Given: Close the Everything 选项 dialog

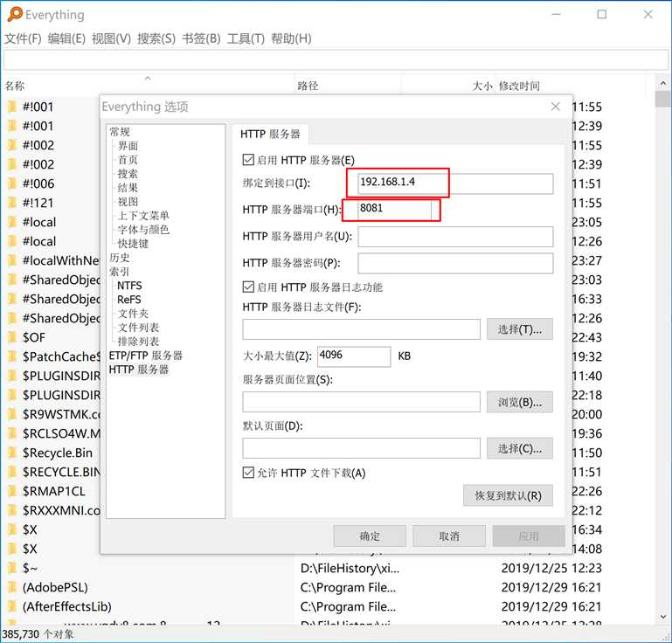Looking at the screenshot, I should click(x=556, y=107).
